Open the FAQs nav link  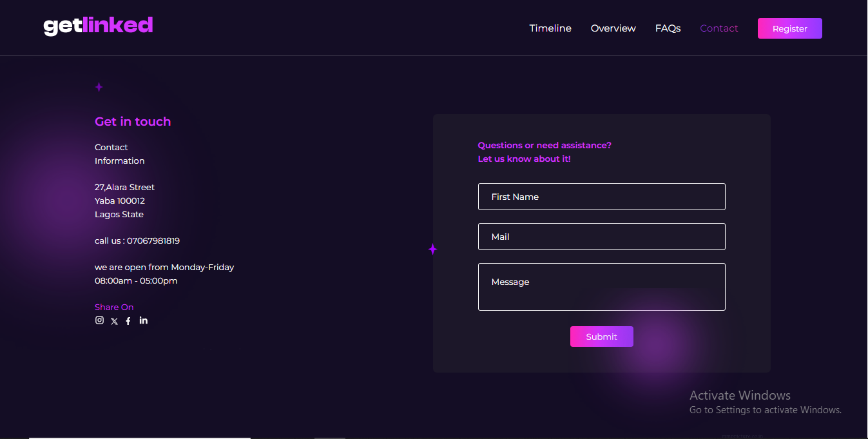tap(668, 28)
